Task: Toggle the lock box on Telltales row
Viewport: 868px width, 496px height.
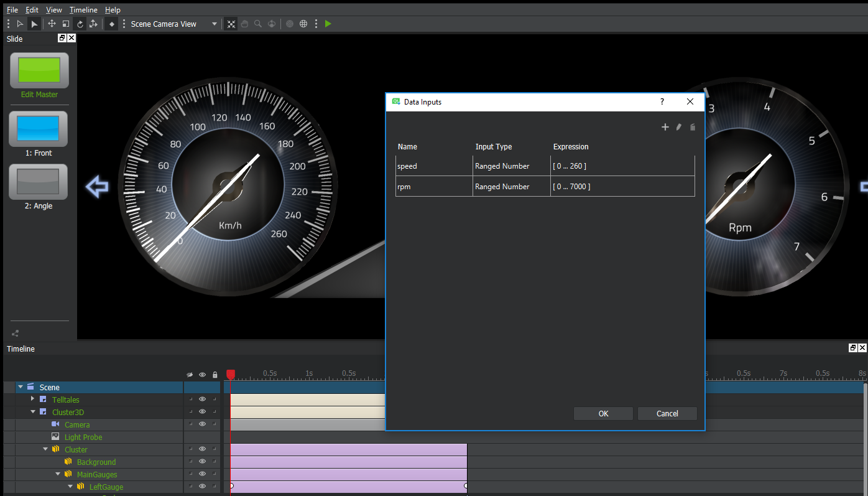Action: [x=215, y=400]
